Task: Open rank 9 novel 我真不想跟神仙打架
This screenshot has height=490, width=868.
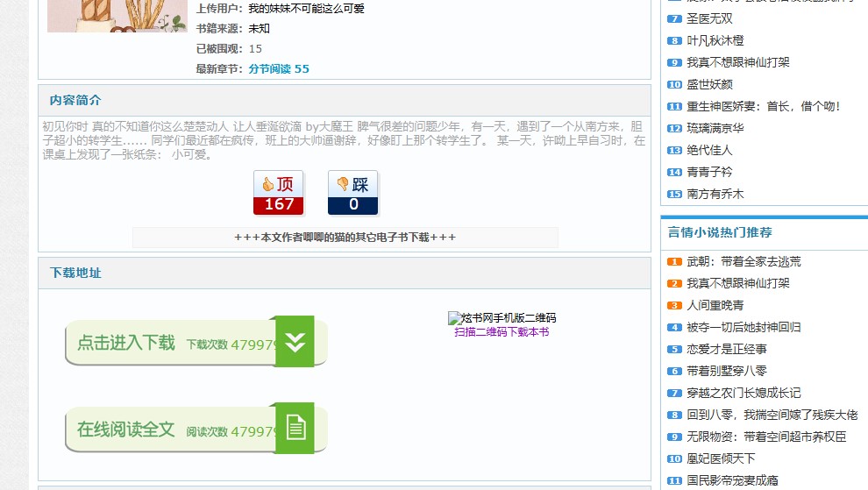Action: pos(738,62)
